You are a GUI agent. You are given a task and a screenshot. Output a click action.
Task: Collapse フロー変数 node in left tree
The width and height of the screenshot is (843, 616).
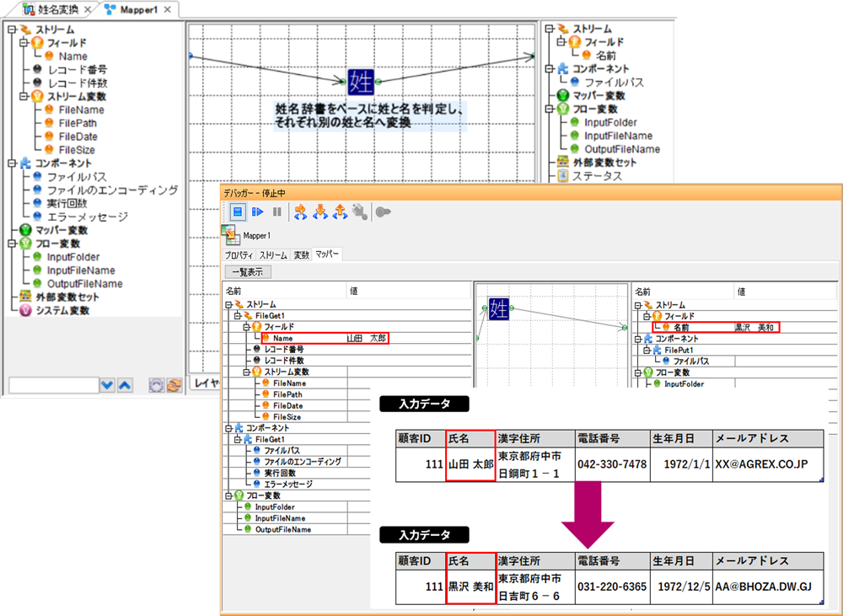click(x=12, y=243)
